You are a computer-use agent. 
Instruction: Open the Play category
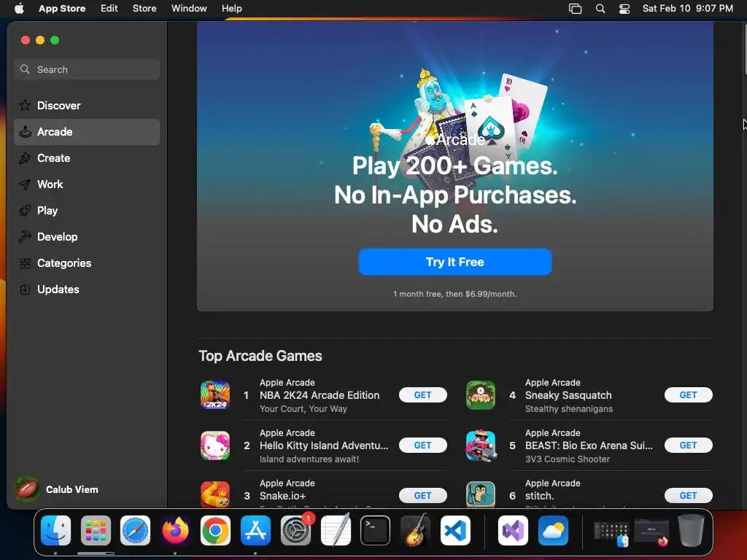87,211
